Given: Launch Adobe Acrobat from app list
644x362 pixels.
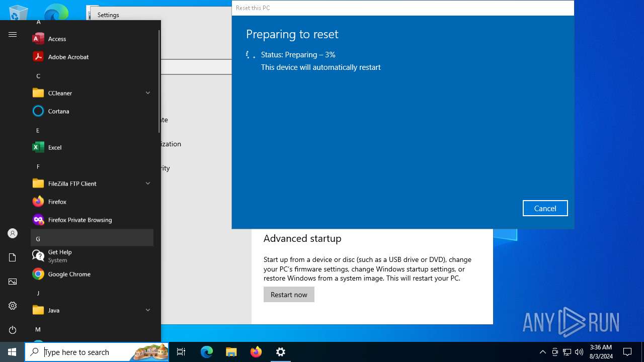Looking at the screenshot, I should click(92, 57).
